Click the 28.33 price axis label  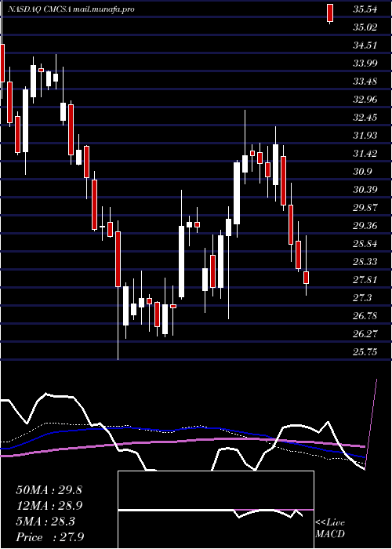[x=365, y=262]
